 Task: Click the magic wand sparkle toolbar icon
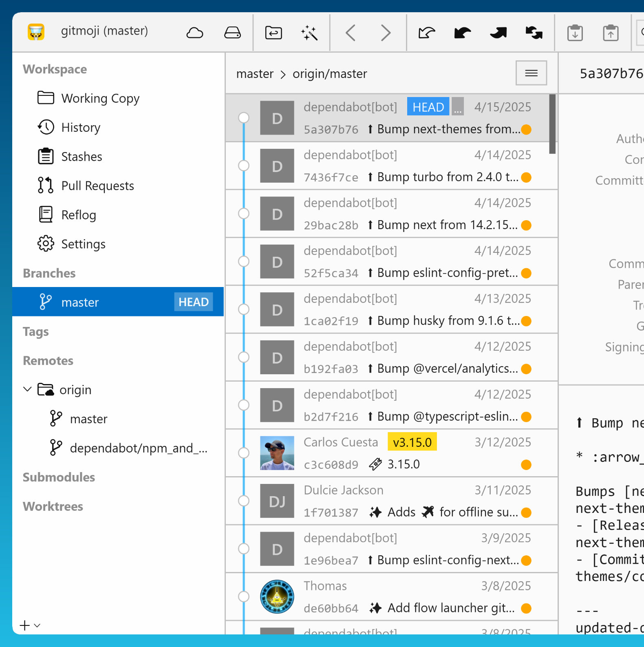tap(309, 33)
